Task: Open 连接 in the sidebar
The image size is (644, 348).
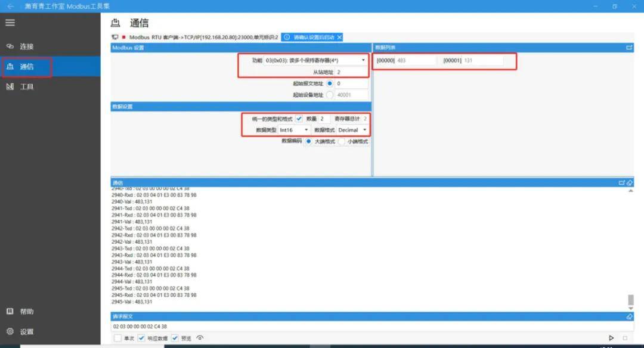Action: (x=26, y=46)
